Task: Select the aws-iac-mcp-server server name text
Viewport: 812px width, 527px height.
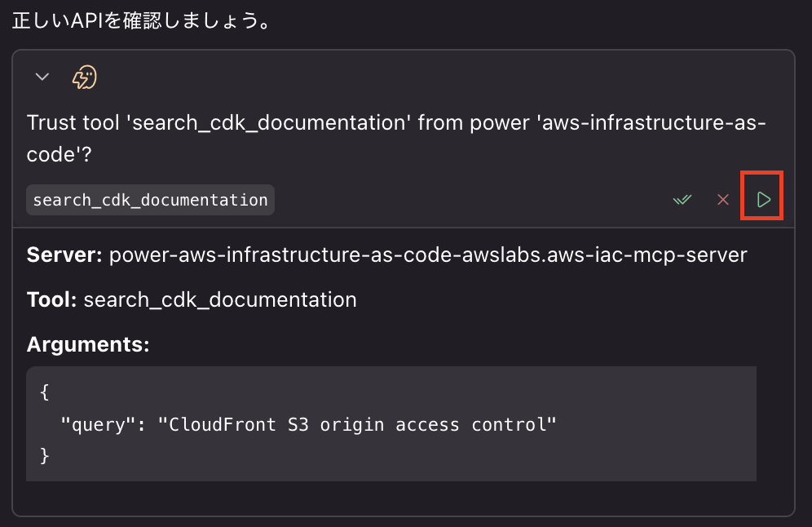Action: click(x=427, y=255)
